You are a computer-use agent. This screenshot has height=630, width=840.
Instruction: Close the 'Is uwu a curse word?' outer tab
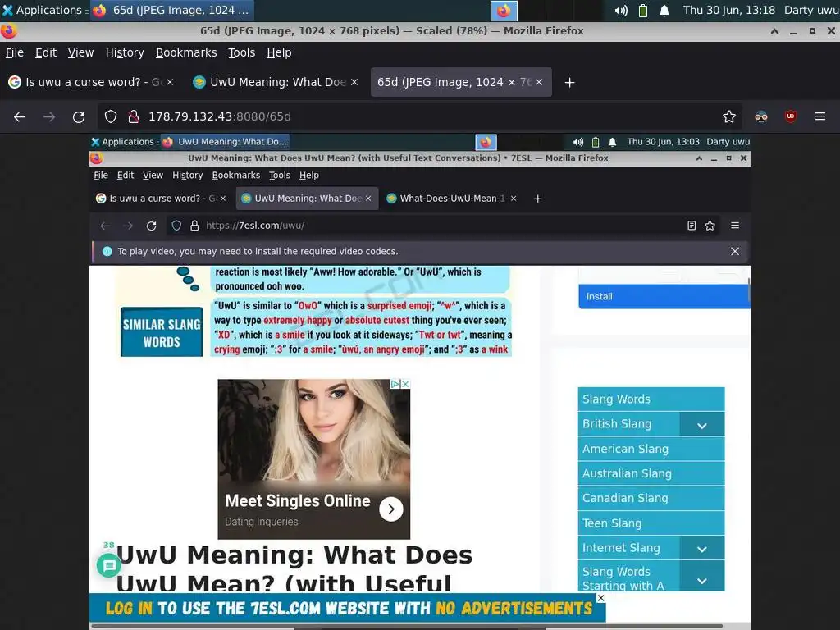click(x=170, y=82)
